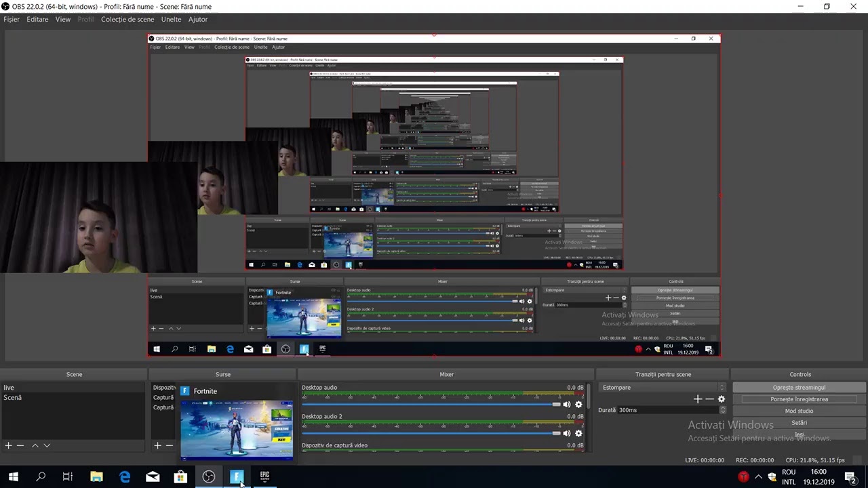Open Epic Games Launcher from taskbar
This screenshot has width=868, height=488.
(264, 476)
